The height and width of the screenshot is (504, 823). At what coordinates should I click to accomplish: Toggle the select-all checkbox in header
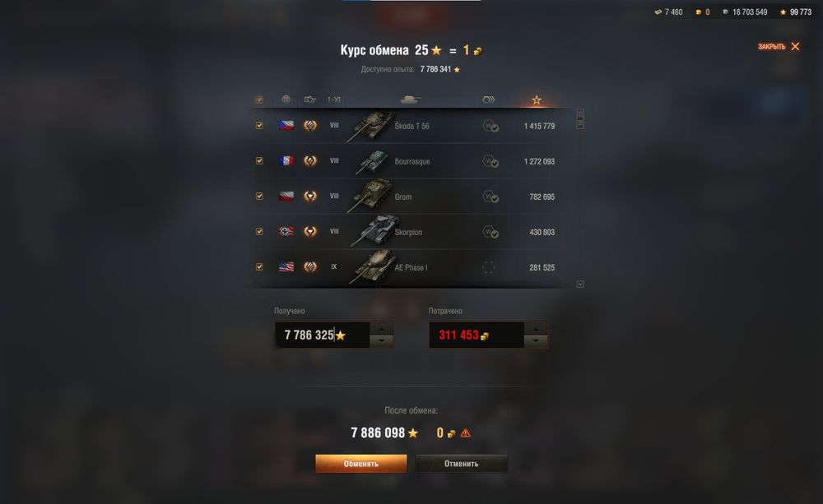pyautogui.click(x=259, y=99)
